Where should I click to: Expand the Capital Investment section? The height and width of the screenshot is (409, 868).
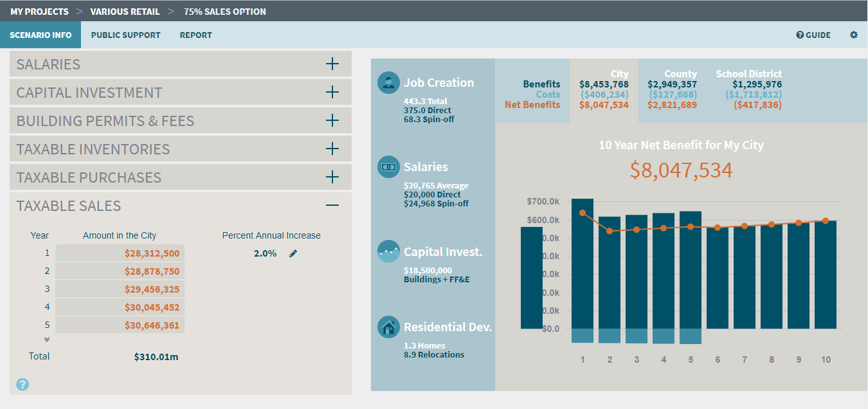(x=332, y=93)
